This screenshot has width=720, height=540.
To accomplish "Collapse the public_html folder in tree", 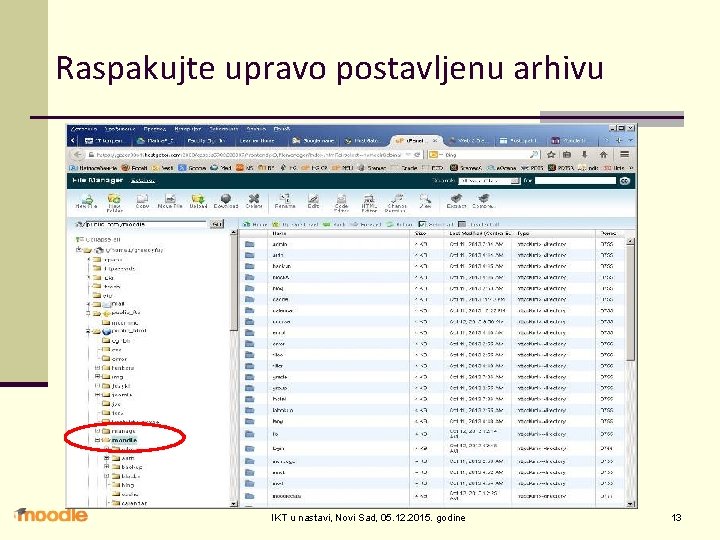I will (88, 331).
